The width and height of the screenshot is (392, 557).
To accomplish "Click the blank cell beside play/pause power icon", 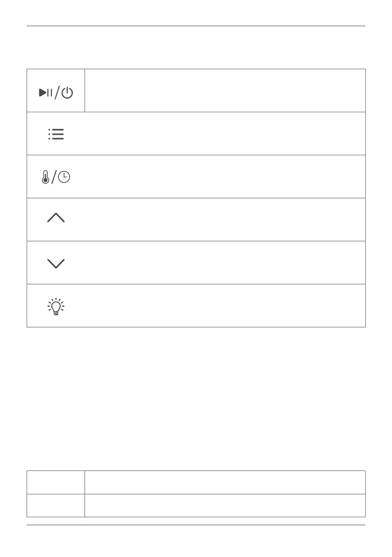I will pyautogui.click(x=224, y=90).
